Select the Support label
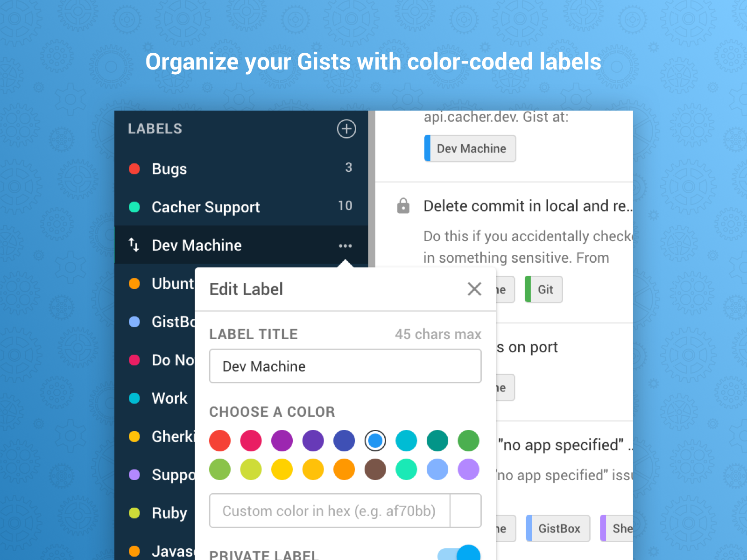This screenshot has height=560, width=747. coord(155,475)
